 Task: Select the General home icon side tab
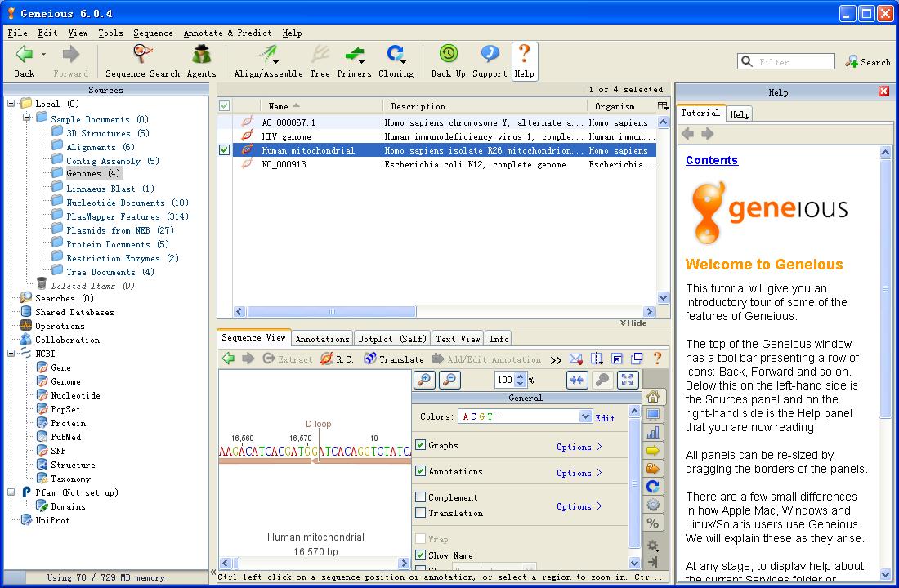(x=653, y=397)
